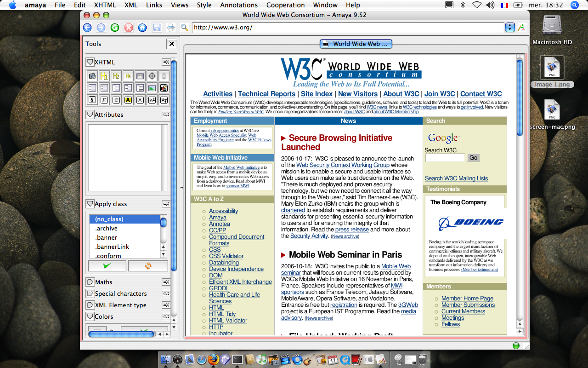The width and height of the screenshot is (588, 368).
Task: Insert a table with the table tool
Action: (x=140, y=76)
